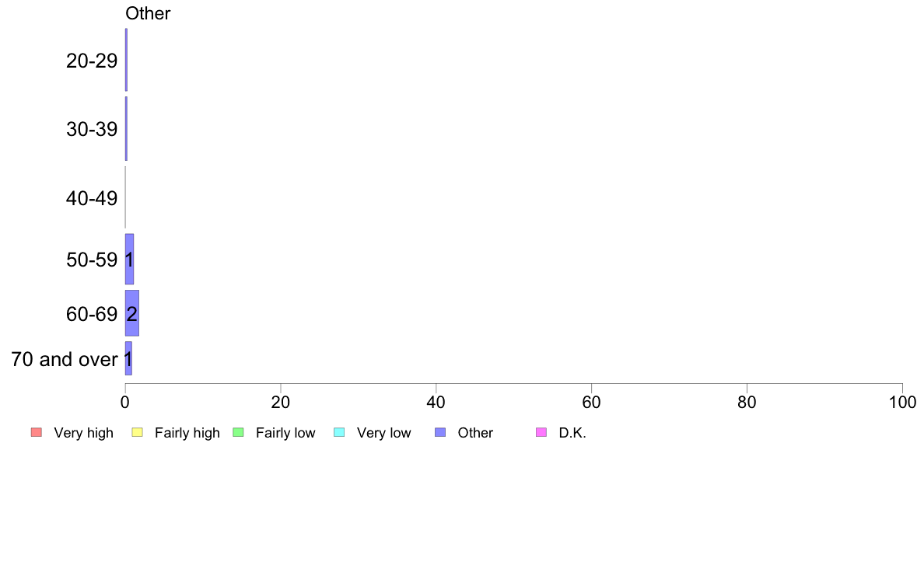Select the 50-59 bar labeled 1
This screenshot has width=924, height=572.
click(129, 260)
